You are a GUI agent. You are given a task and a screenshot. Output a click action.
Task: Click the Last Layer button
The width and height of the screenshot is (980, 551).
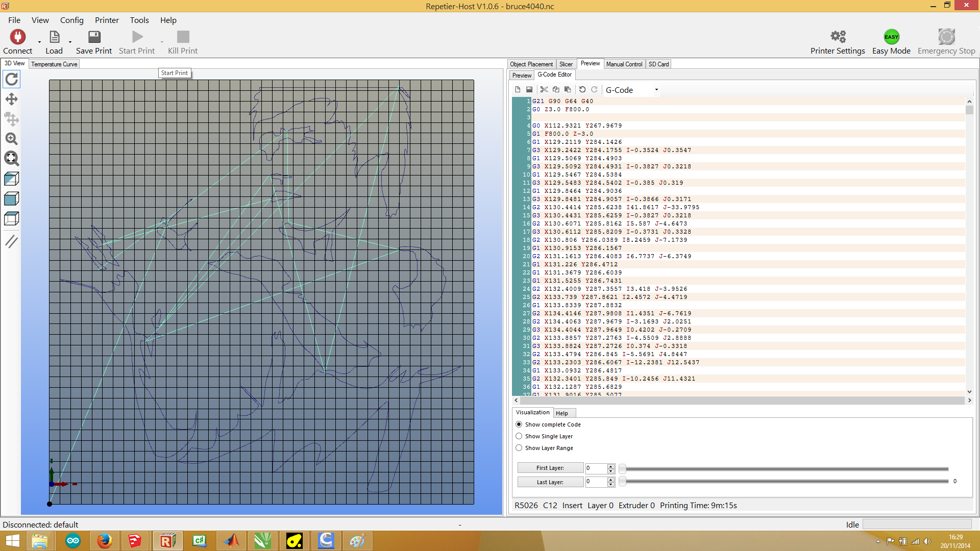coord(550,482)
